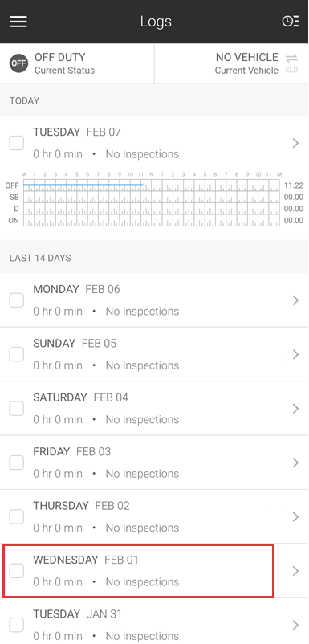Expand Tuesday Feb 07 log with chevron

295,143
